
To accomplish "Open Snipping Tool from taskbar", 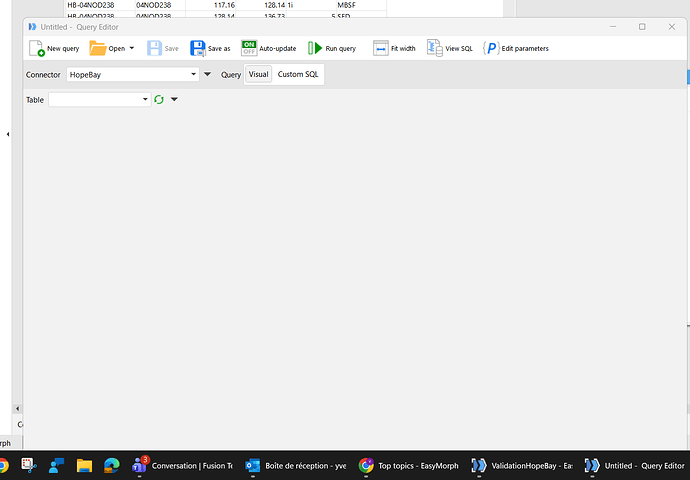I will (x=29, y=465).
